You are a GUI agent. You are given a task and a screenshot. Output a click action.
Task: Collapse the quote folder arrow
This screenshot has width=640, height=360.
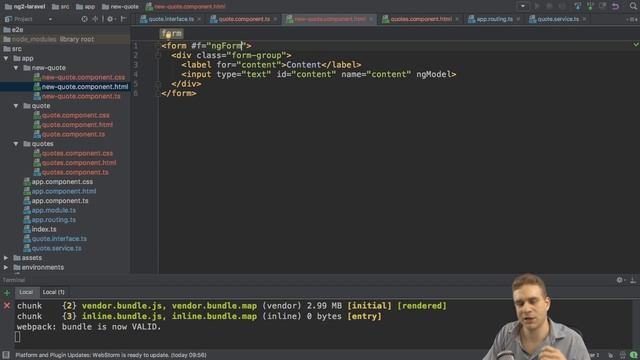16,106
